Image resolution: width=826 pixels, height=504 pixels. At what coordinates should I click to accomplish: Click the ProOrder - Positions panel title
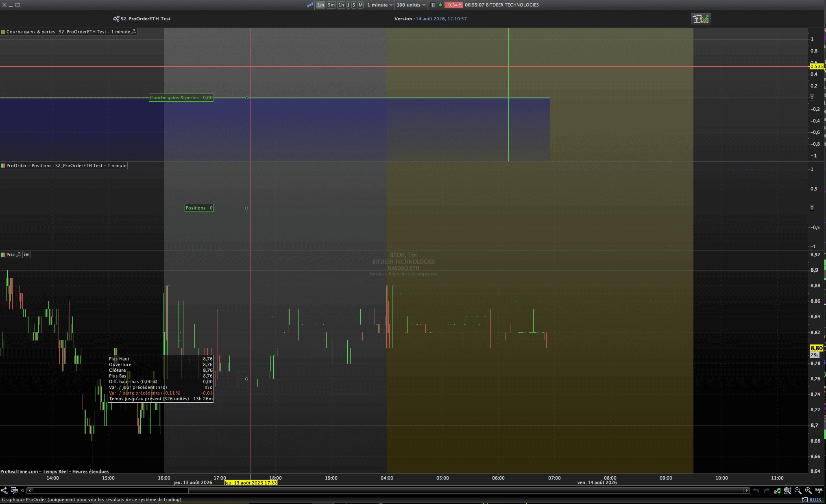pyautogui.click(x=66, y=166)
